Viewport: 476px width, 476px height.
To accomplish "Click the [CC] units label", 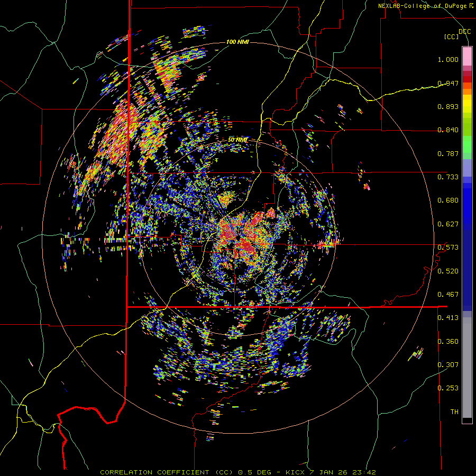I will click(452, 36).
